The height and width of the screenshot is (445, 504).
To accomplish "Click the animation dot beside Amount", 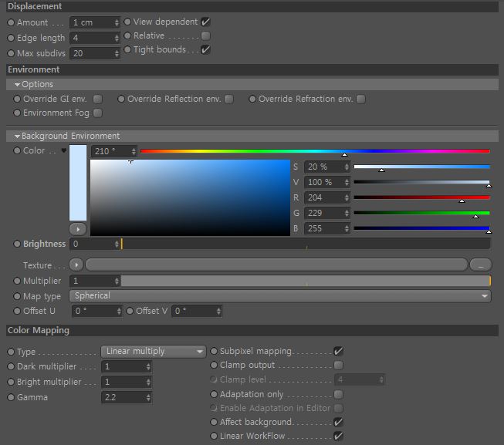I will click(11, 22).
